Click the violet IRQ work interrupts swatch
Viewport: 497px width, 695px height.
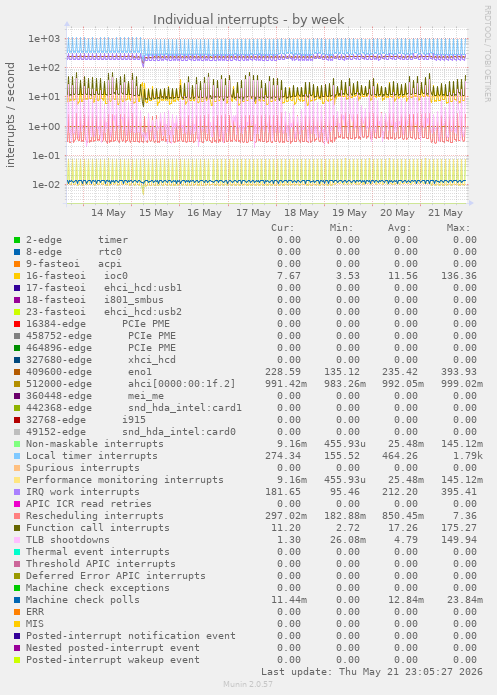17,492
